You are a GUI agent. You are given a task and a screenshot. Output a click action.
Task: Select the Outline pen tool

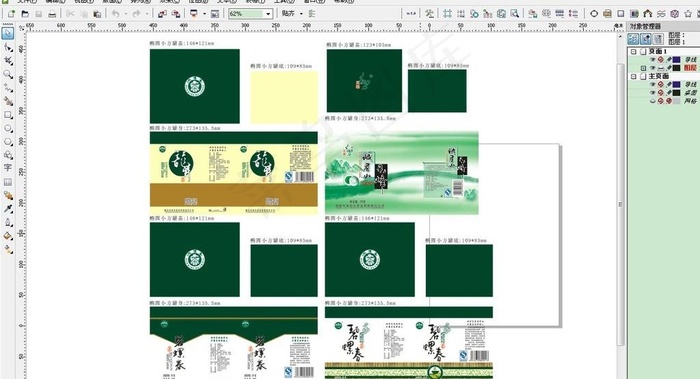click(x=8, y=222)
